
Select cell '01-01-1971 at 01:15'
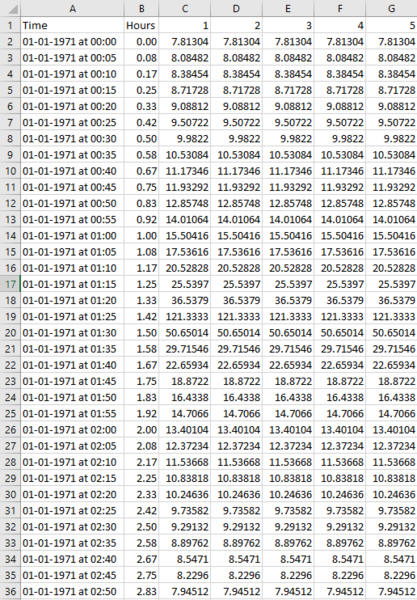click(72, 284)
